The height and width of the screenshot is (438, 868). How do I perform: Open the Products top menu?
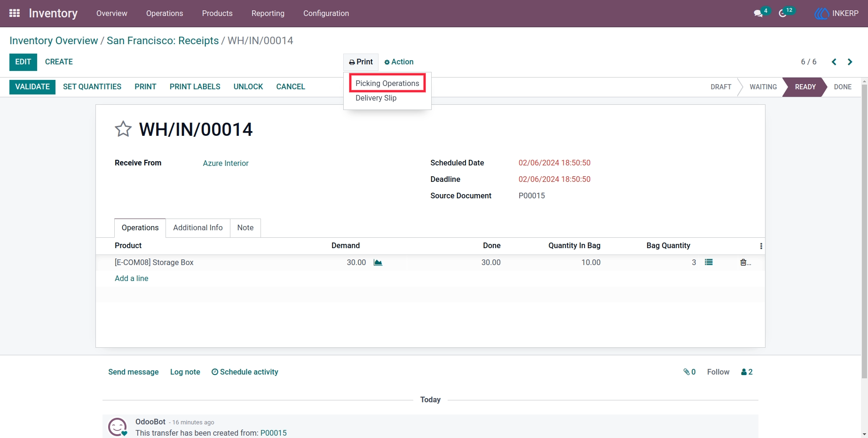coord(217,13)
